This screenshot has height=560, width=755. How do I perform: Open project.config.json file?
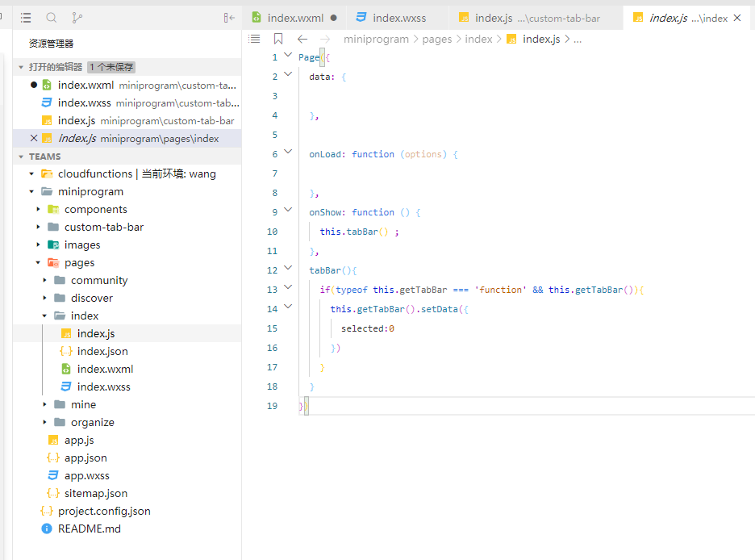pyautogui.click(x=127, y=511)
